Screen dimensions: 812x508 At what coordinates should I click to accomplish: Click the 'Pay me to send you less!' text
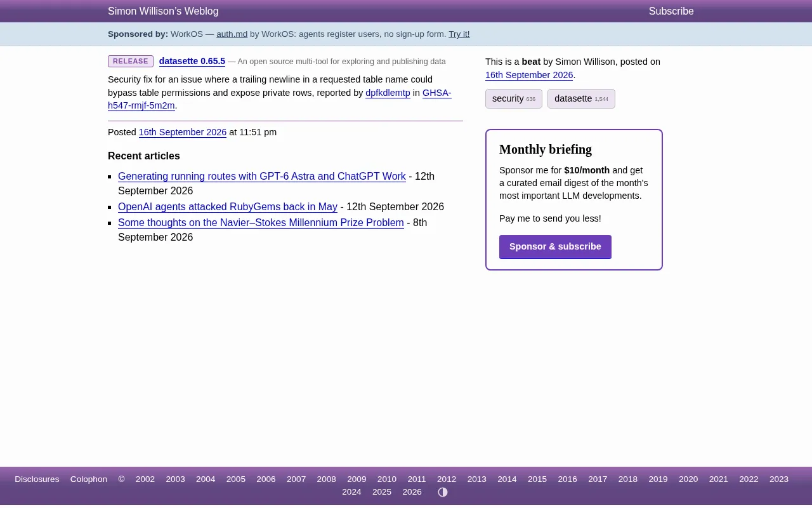click(550, 218)
